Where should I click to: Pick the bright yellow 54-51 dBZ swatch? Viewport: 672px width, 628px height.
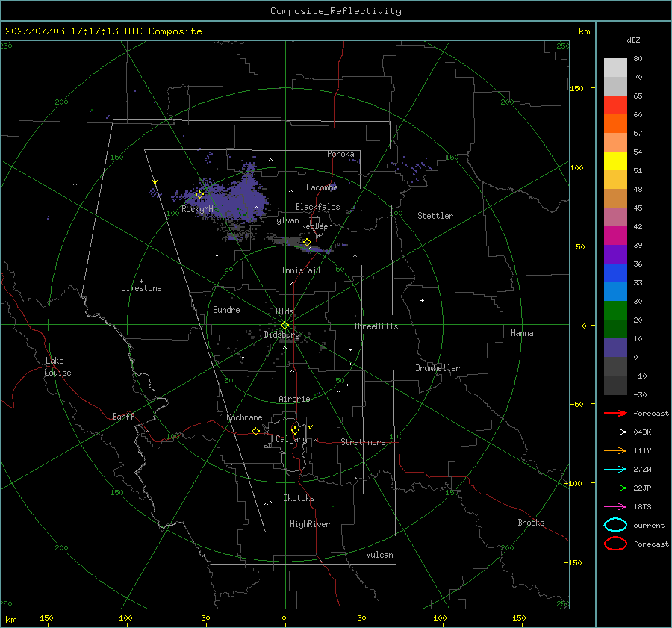coord(615,161)
